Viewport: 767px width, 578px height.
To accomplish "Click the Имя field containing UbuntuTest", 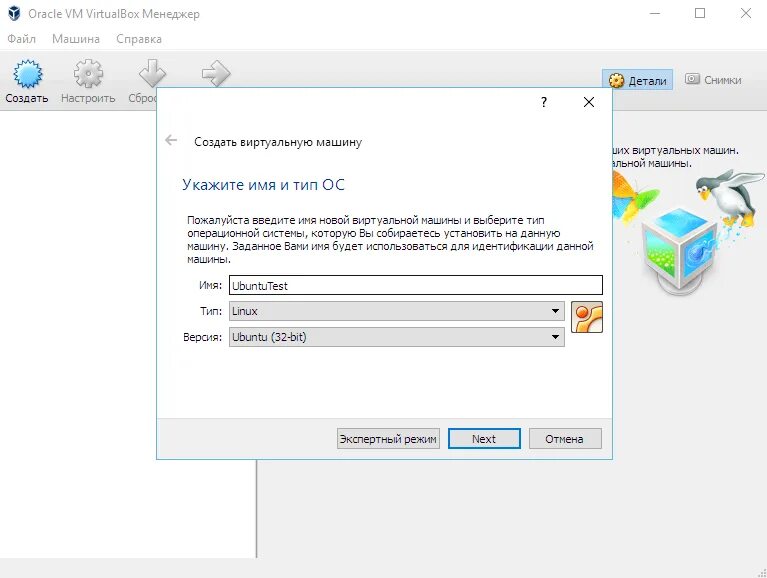I will point(416,286).
